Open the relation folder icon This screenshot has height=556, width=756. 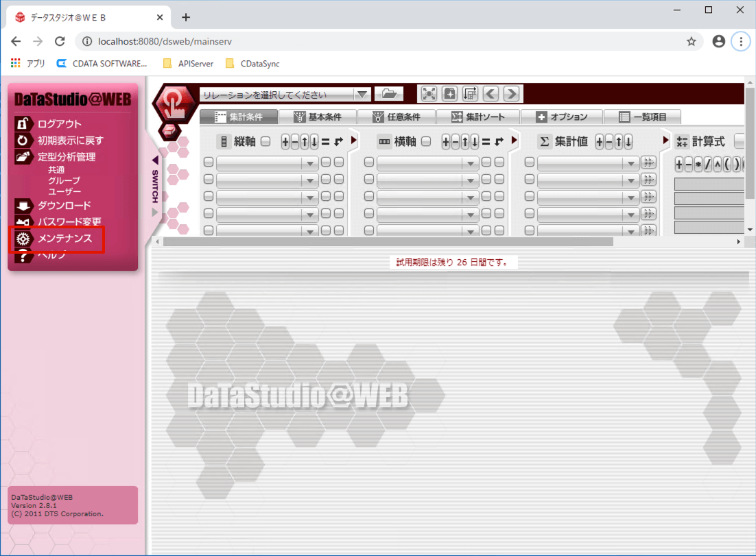(389, 93)
